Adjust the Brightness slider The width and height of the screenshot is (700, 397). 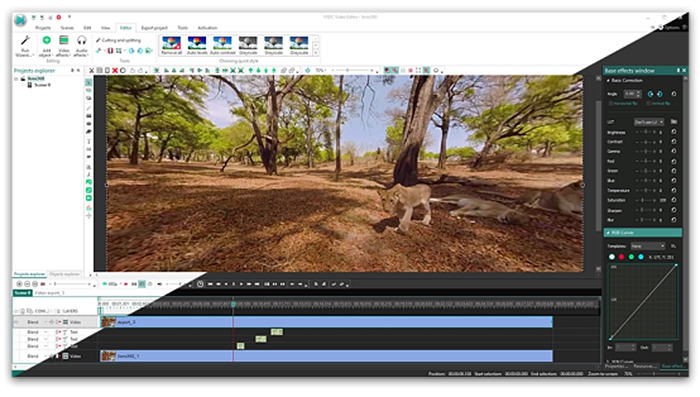tap(646, 132)
